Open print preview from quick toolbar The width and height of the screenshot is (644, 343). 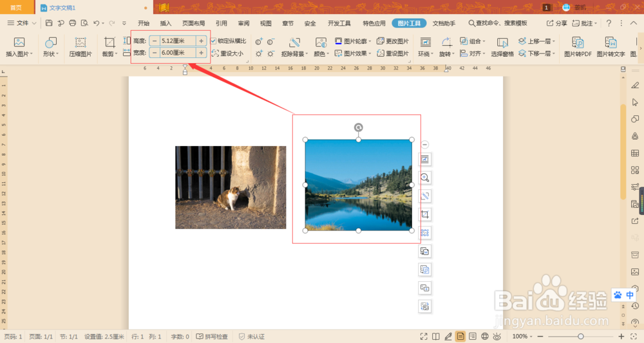point(84,23)
